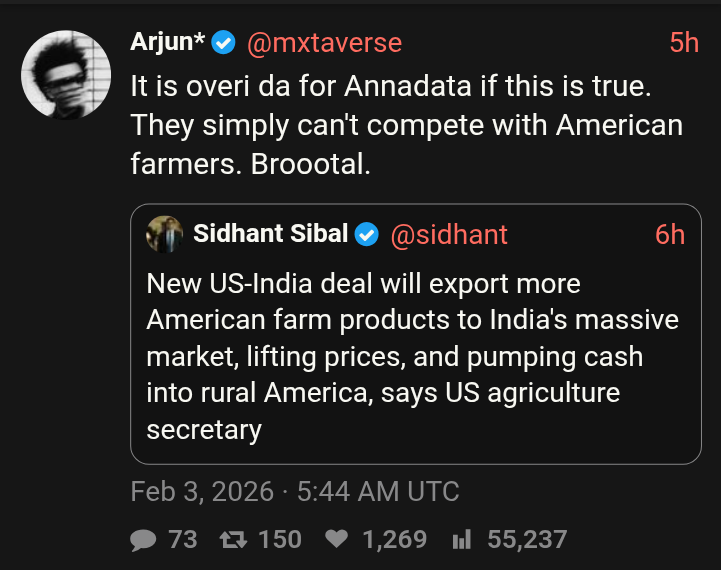Click Arjun's blue verified badge
721x570 pixels.
(223, 43)
